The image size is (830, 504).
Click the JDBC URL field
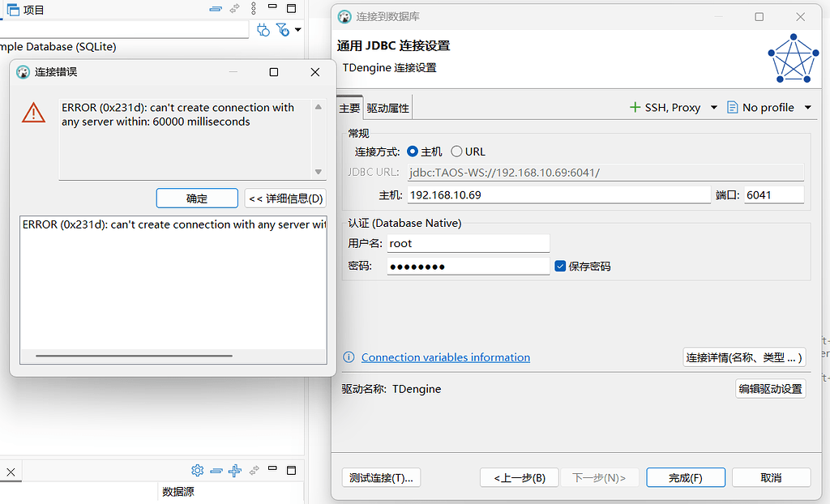click(605, 173)
